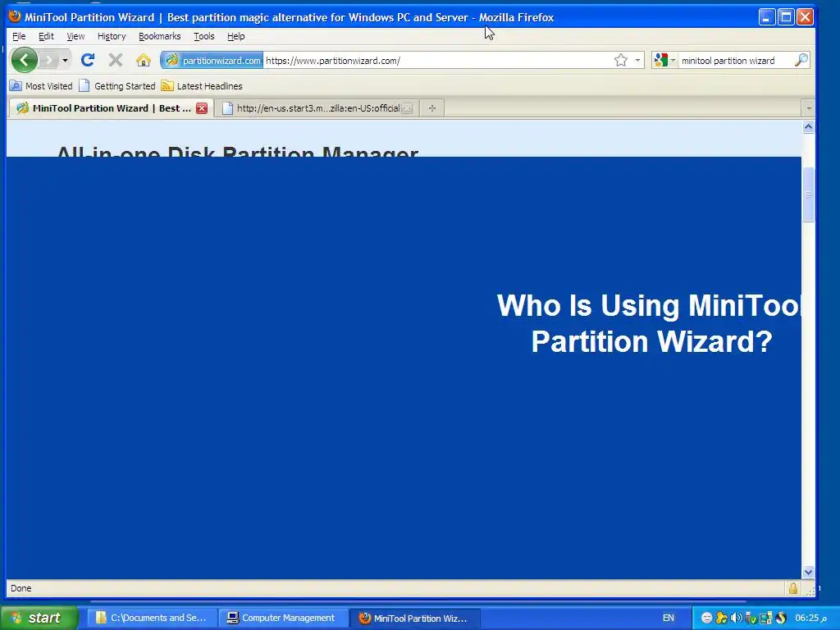Click the safely remove hardware tray icon
The image size is (840, 630).
click(x=751, y=618)
